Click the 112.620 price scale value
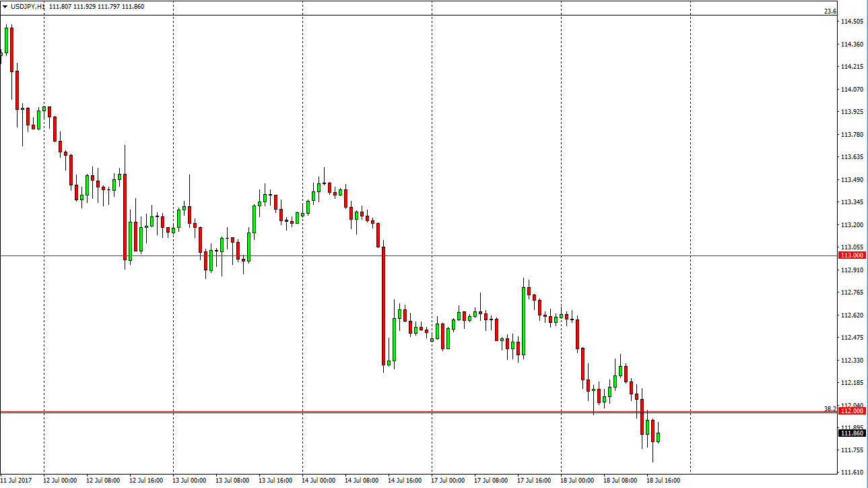 pos(852,315)
